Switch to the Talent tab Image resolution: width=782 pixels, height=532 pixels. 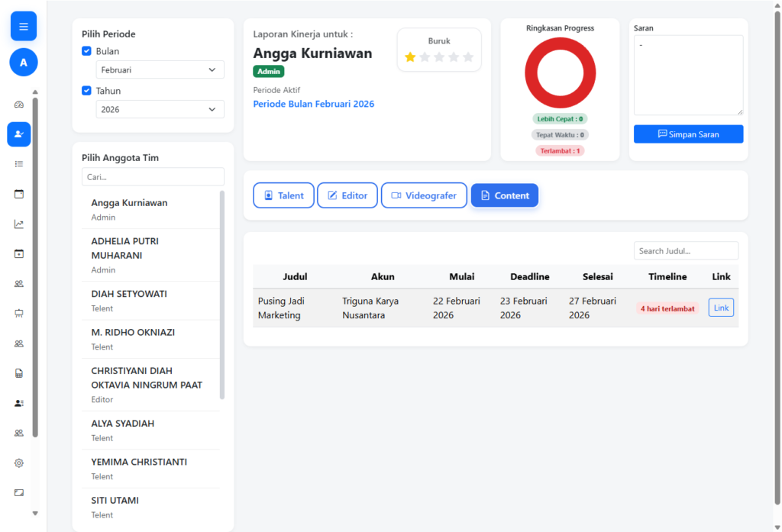(283, 195)
